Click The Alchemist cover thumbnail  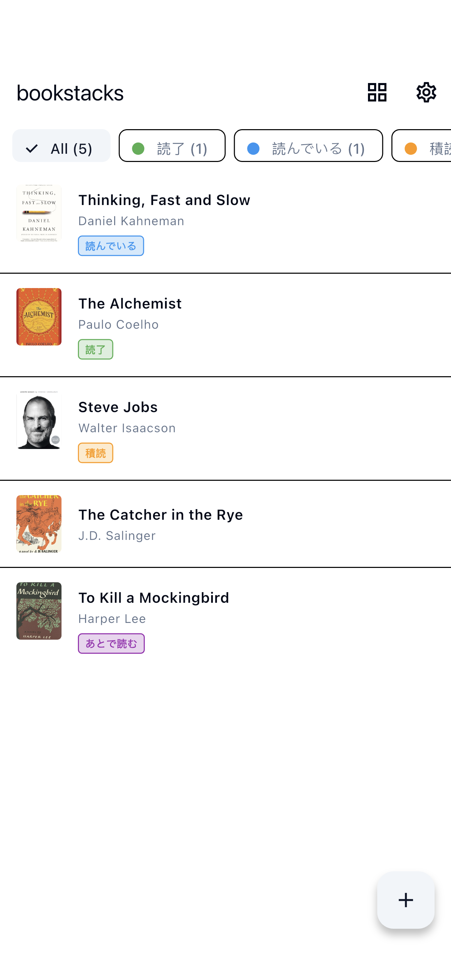click(x=38, y=316)
